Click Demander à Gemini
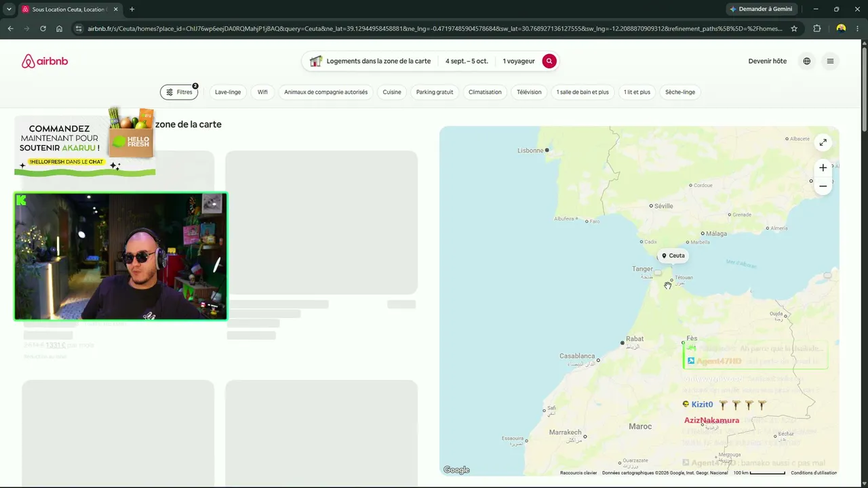The image size is (868, 488). pos(761,9)
